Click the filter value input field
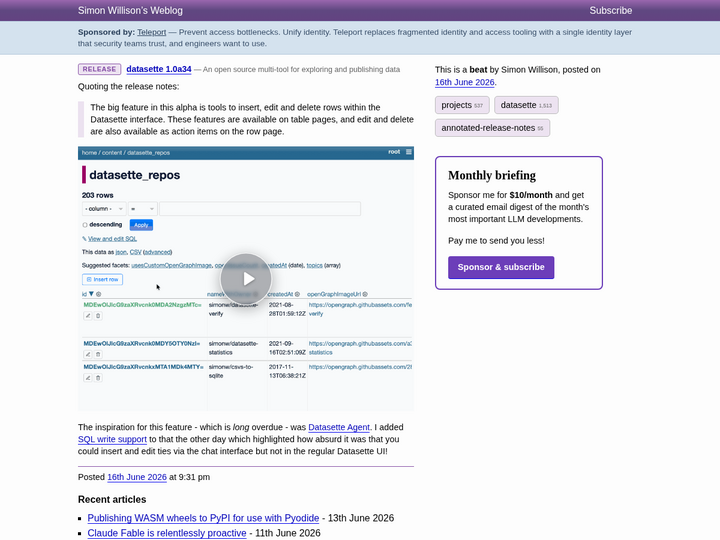 pos(260,209)
